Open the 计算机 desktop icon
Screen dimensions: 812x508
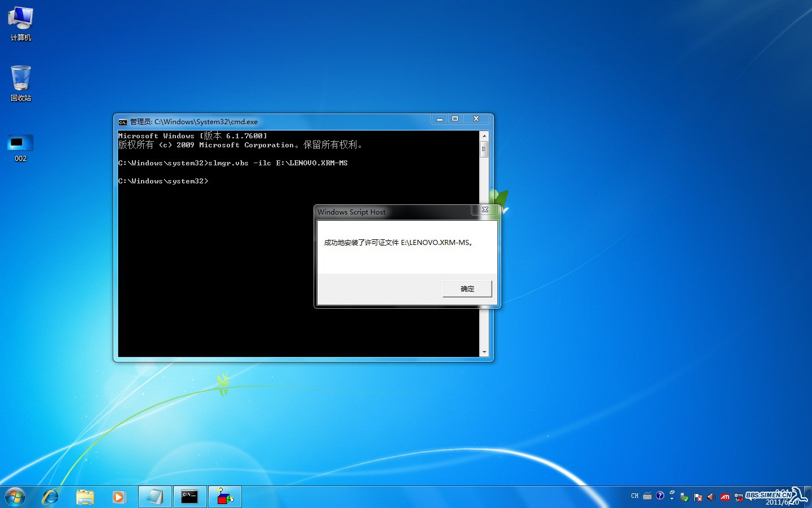(21, 24)
